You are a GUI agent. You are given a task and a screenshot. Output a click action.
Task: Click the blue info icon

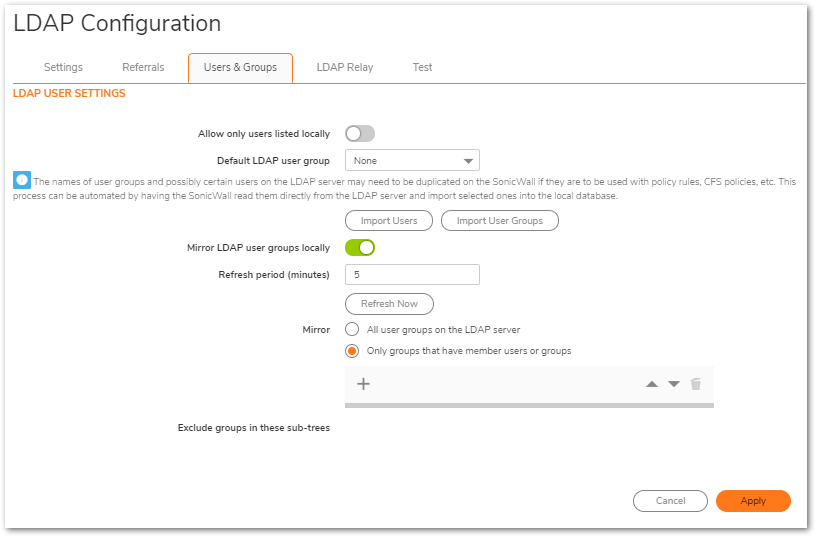22,180
